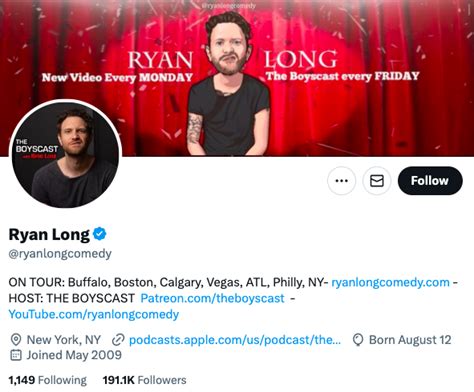Click the calendar joined icon
474x392 pixels.
click(x=16, y=355)
